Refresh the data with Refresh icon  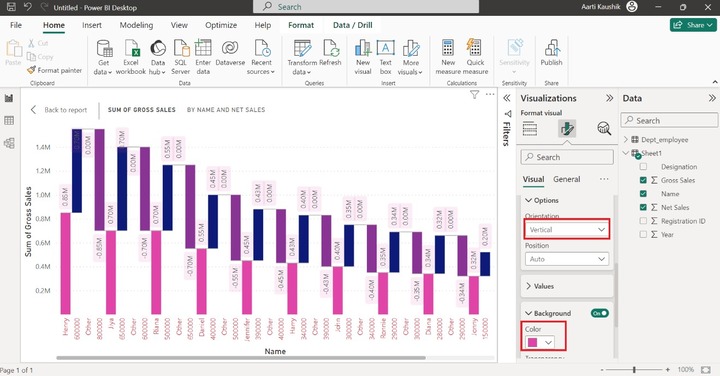tap(331, 49)
